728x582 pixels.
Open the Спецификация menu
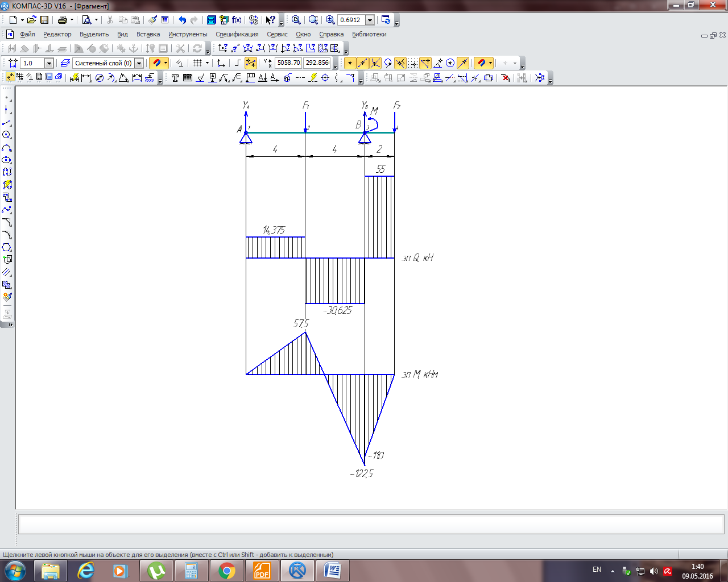[237, 34]
